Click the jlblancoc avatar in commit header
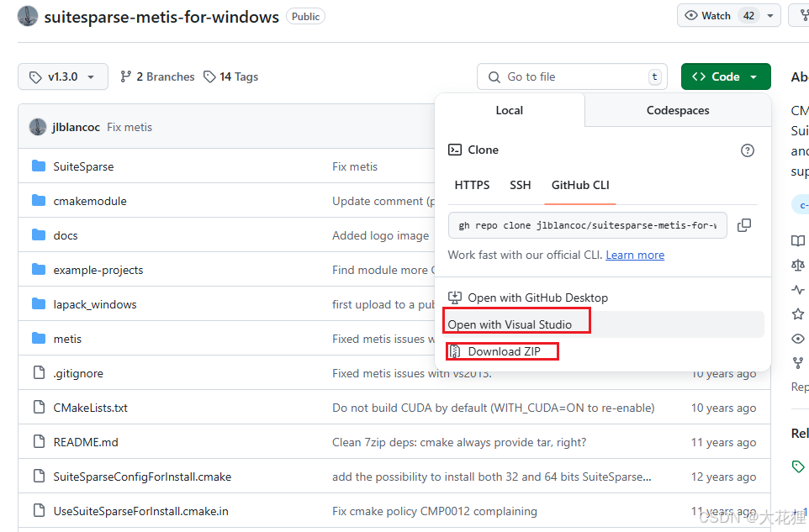This screenshot has height=532, width=809. coord(38,127)
